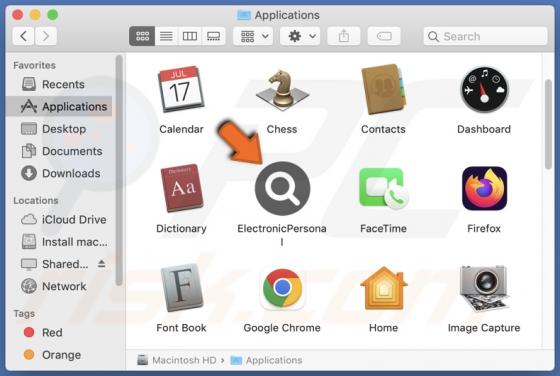The image size is (560, 376).
Task: Select the Contacts app icon
Action: click(383, 89)
